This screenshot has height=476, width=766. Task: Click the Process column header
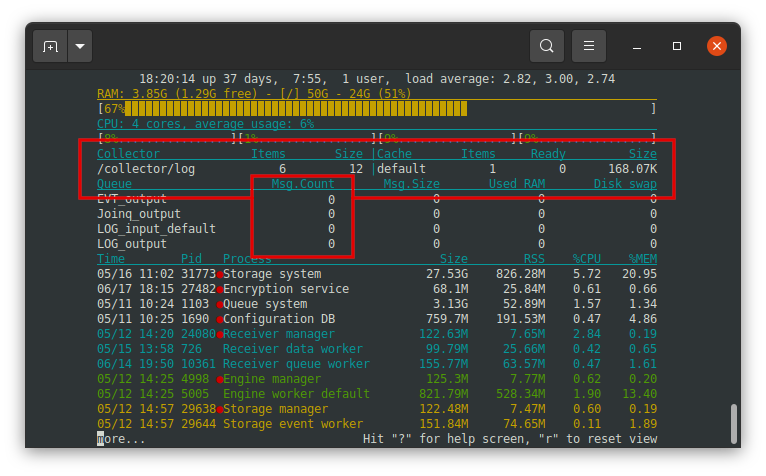pyautogui.click(x=247, y=259)
